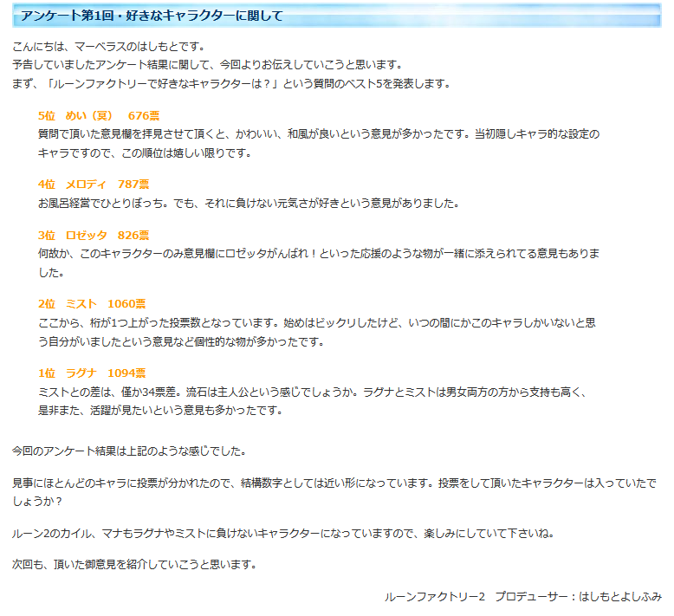This screenshot has height=616, width=674.
Task: Click the line starting ルーン2のカイル、マナも
Action: point(283,534)
